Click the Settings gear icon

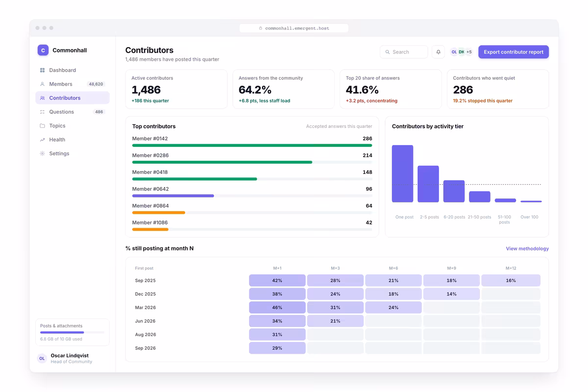click(42, 153)
